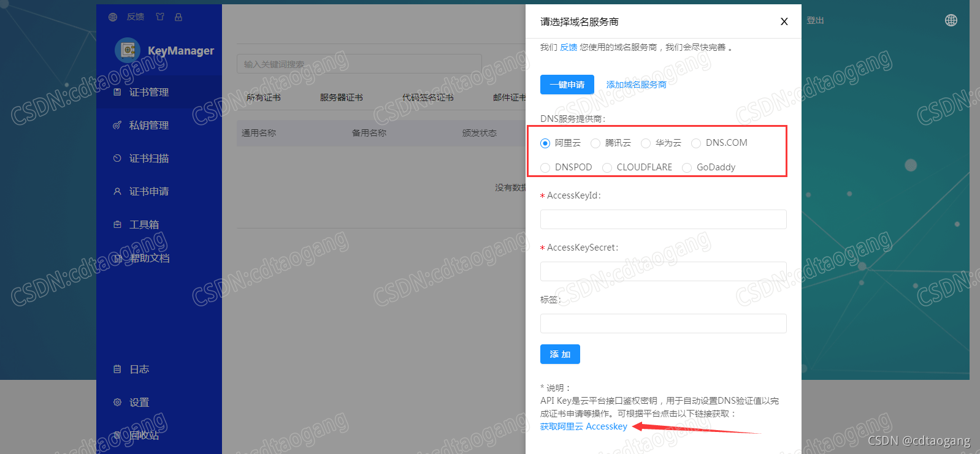Click the 通用名称 column header
The width and height of the screenshot is (980, 454).
[259, 133]
